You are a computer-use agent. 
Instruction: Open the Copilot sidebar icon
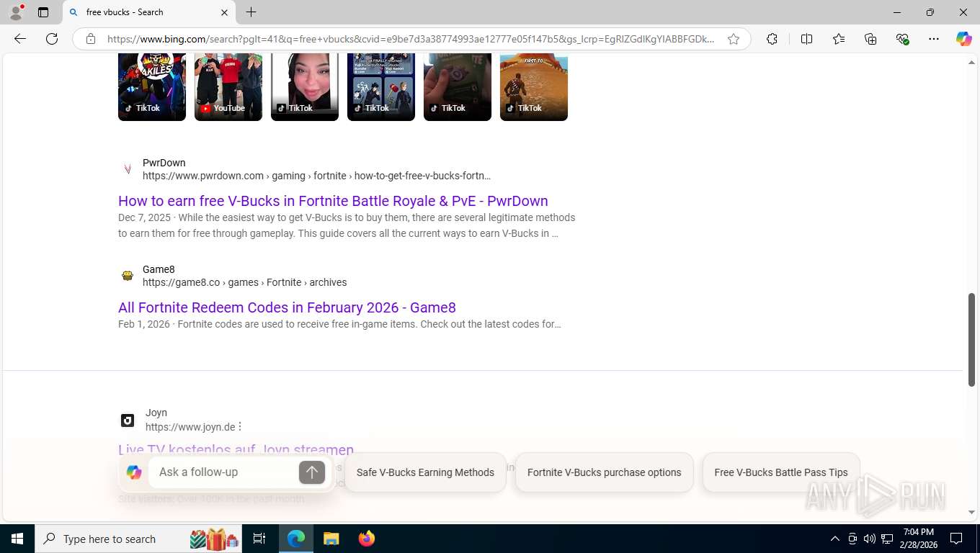pos(963,39)
